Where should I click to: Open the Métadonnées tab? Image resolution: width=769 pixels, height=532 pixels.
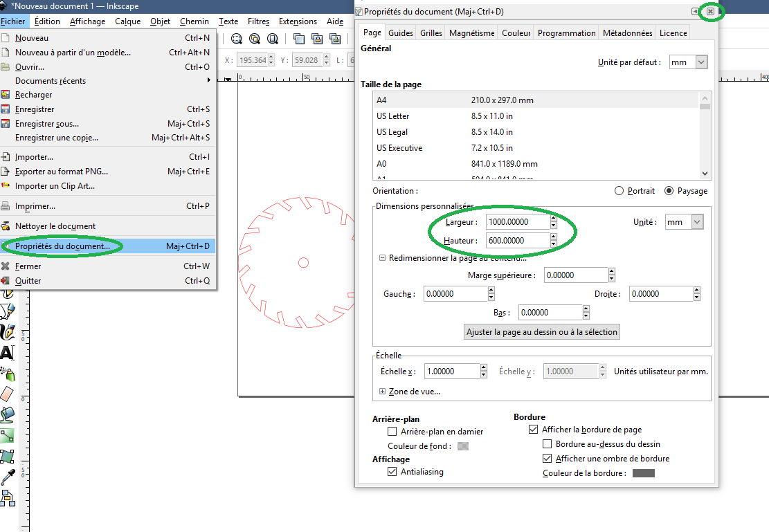click(627, 33)
